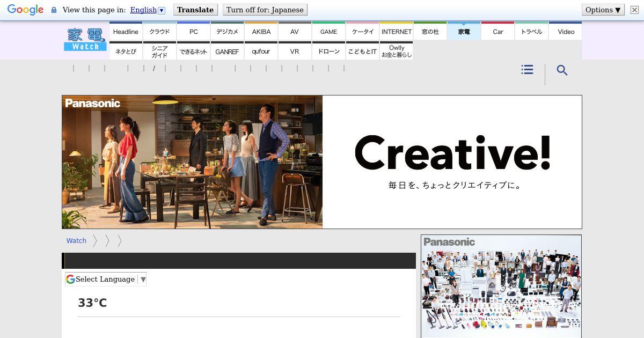Open the Owlly お金と暮らし tab

(x=396, y=51)
